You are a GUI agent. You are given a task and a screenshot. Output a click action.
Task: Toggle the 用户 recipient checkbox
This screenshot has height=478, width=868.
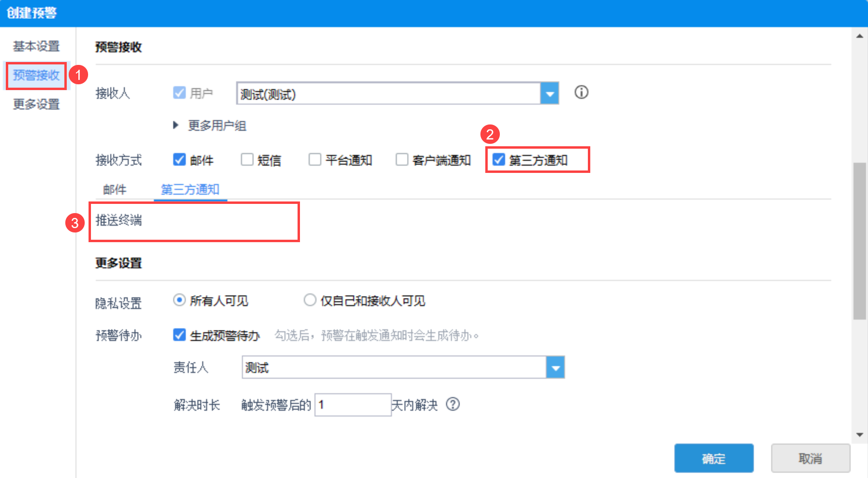point(180,93)
